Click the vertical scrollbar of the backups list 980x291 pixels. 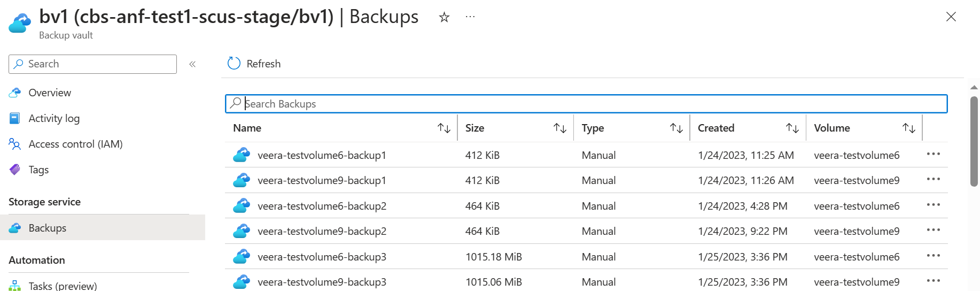(974, 142)
